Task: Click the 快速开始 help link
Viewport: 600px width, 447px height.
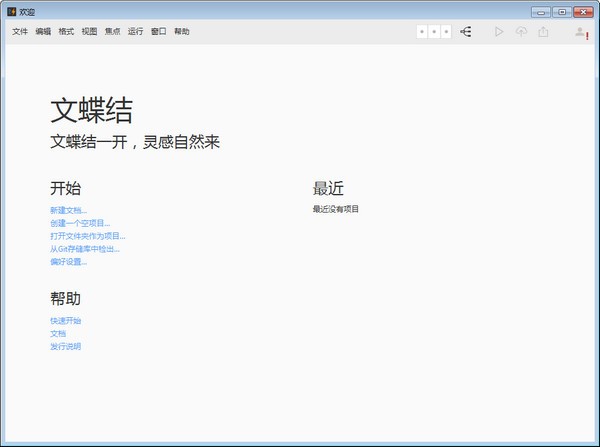Action: tap(65, 321)
